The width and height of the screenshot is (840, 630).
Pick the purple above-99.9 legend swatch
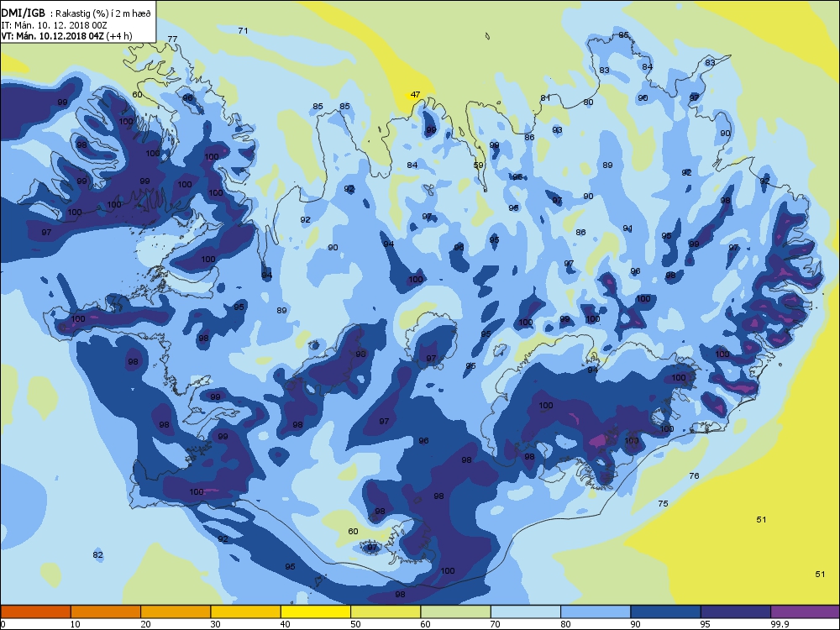tap(806, 612)
